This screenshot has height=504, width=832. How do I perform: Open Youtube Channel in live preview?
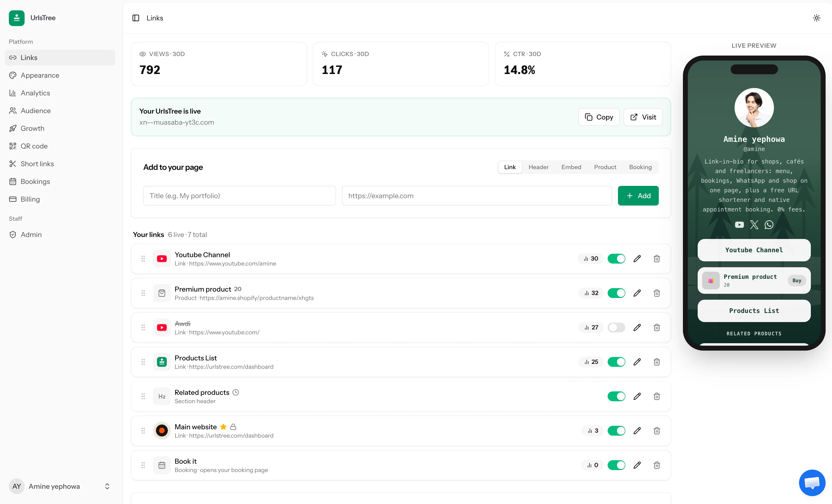[754, 250]
